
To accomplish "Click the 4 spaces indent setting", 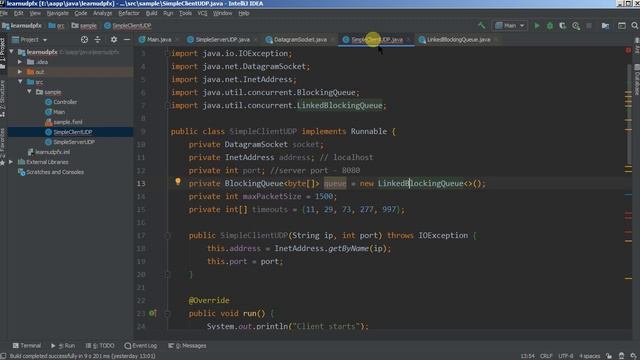I will [590, 356].
